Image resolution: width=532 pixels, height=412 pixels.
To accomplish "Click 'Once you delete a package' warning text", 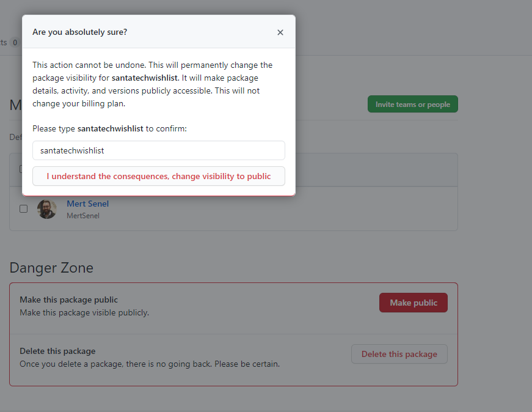I will (x=150, y=364).
